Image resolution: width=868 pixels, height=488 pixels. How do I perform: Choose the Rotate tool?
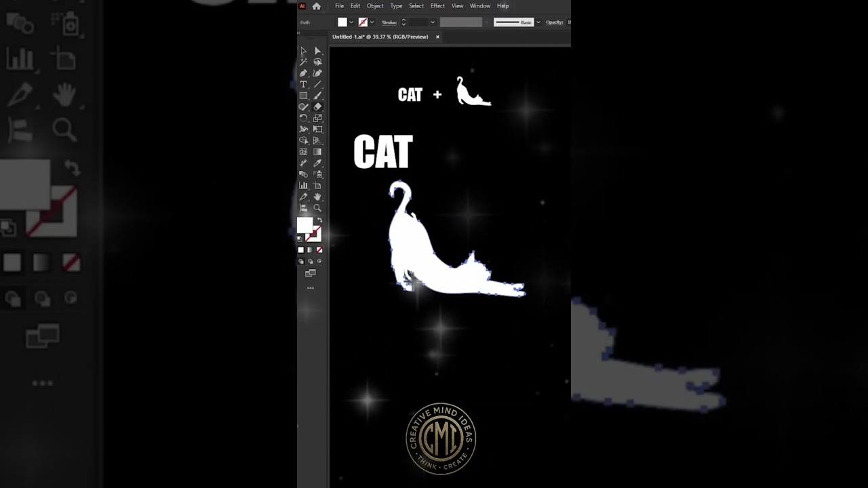tap(303, 118)
